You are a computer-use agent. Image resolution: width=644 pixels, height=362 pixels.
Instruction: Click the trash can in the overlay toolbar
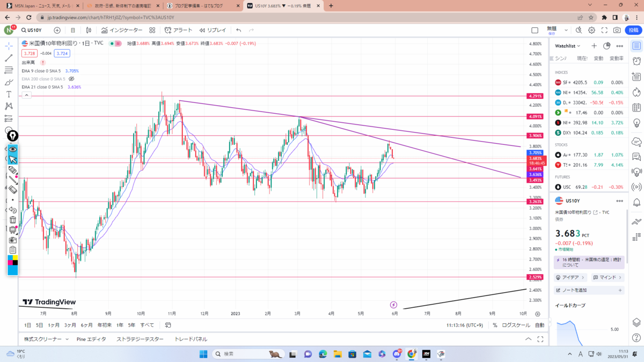pos(12,220)
